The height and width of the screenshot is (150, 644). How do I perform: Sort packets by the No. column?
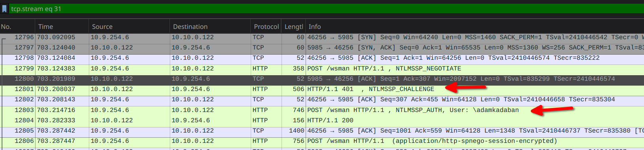[x=18, y=27]
